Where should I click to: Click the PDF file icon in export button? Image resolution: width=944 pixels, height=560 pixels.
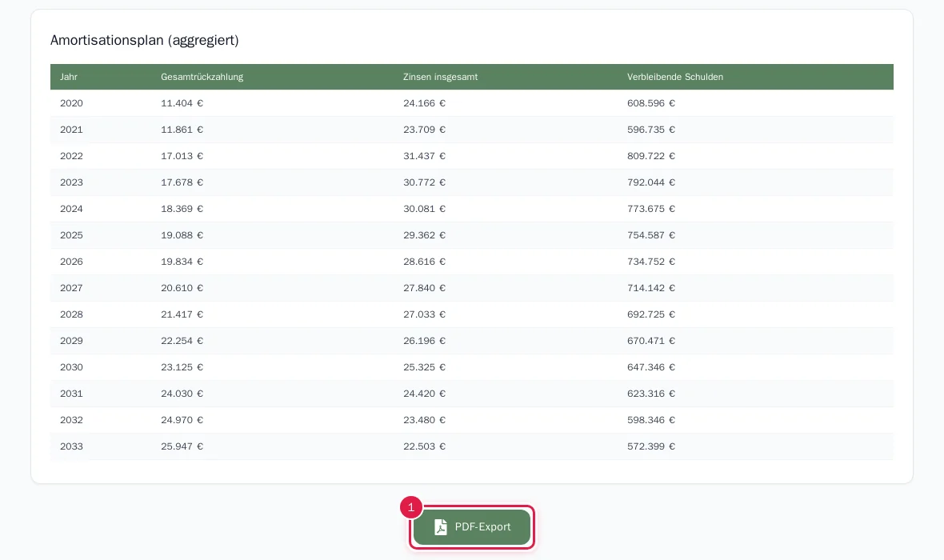point(441,527)
